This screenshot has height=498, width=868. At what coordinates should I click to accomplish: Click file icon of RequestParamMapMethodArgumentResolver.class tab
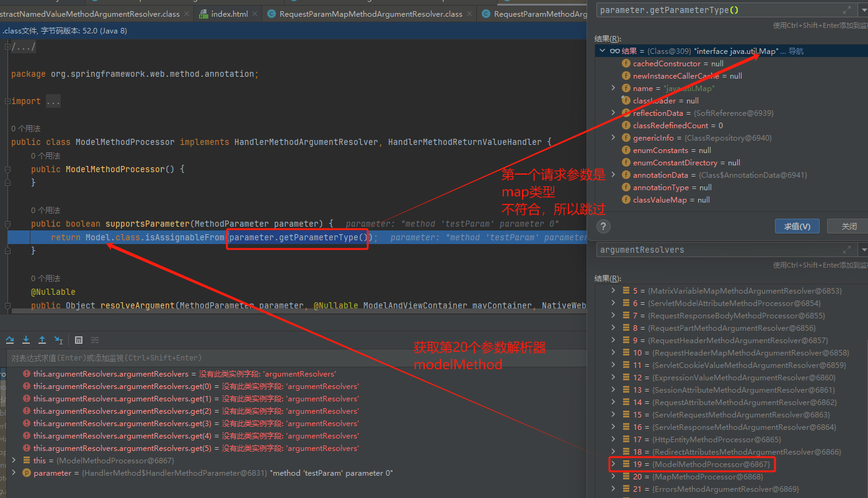tap(271, 14)
